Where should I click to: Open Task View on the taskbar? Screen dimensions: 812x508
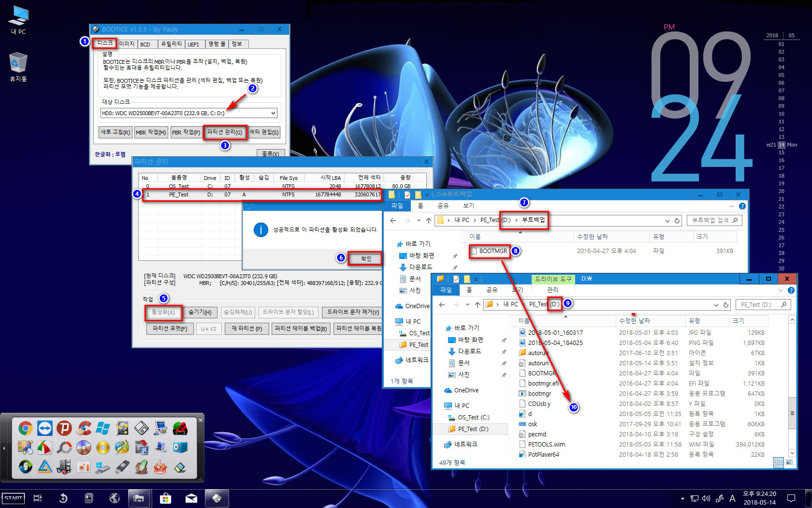(x=38, y=498)
